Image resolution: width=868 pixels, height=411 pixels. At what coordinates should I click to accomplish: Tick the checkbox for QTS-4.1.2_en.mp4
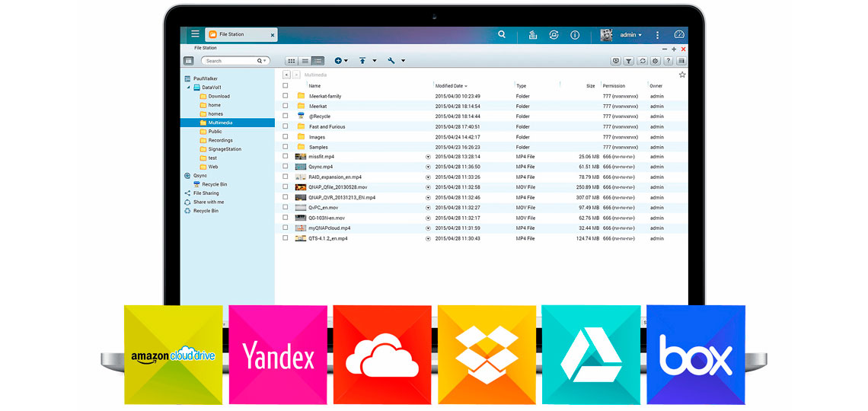pos(285,238)
